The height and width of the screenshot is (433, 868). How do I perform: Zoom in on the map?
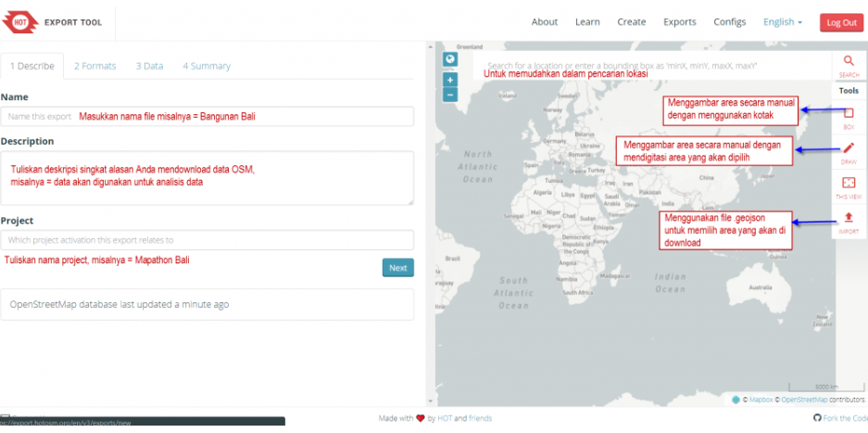(450, 80)
